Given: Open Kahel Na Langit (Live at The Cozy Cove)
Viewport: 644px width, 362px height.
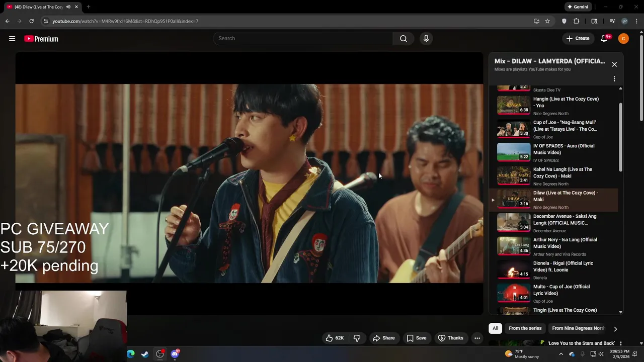Looking at the screenshot, I should [553, 176].
